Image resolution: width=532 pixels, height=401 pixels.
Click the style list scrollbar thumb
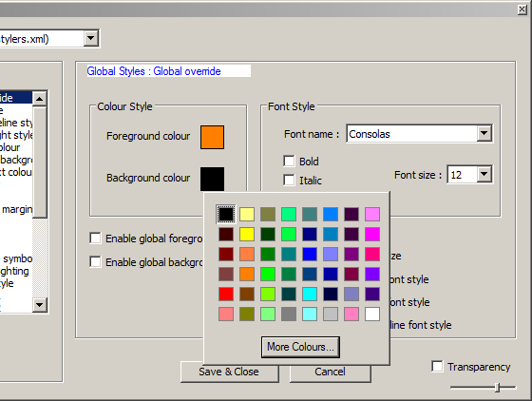(x=40, y=162)
